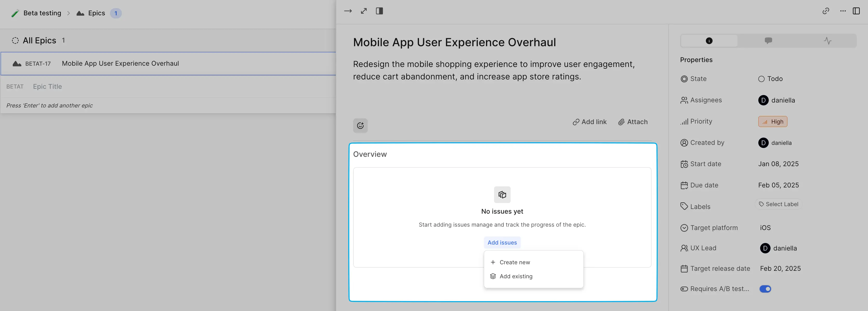
Task: Click the paperclip attach icon
Action: click(x=621, y=122)
